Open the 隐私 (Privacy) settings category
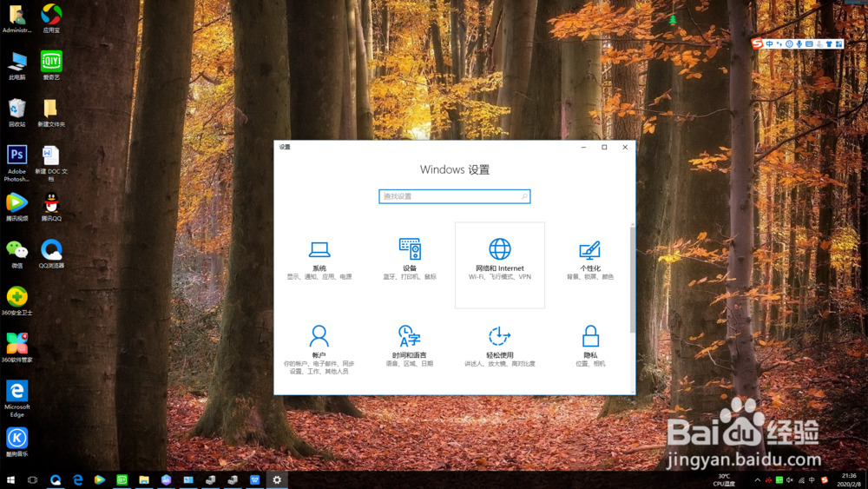868x489 pixels. coord(589,353)
